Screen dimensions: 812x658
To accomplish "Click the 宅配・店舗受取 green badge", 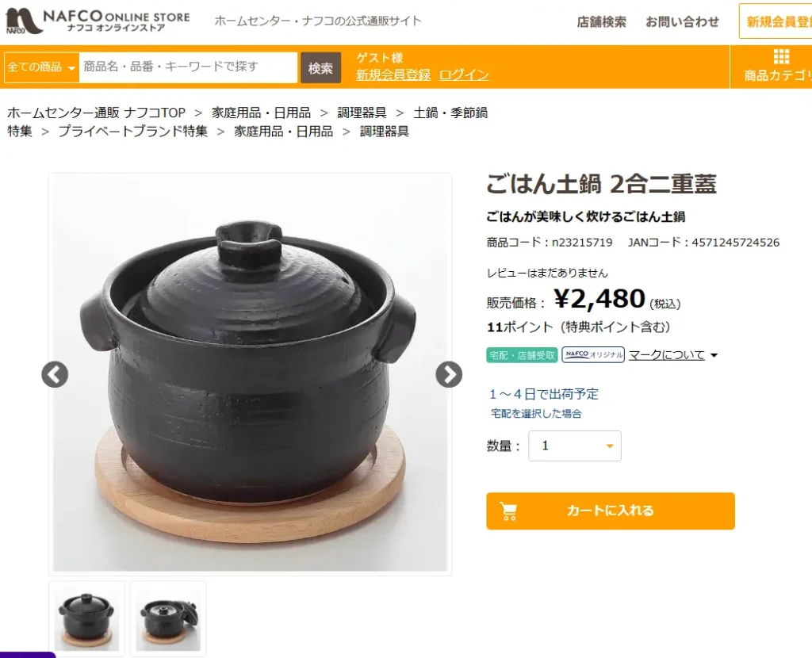I will tap(522, 355).
